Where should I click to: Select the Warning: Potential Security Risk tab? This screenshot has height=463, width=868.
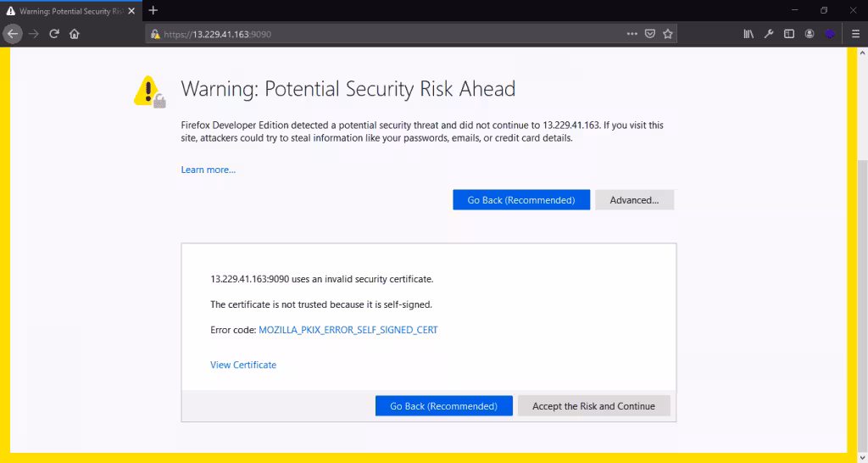[71, 11]
